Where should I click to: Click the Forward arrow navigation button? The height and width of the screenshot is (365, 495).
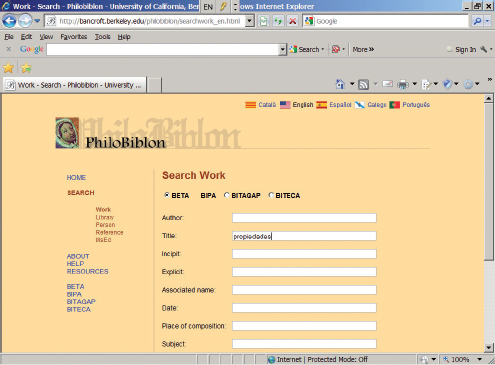tap(25, 21)
